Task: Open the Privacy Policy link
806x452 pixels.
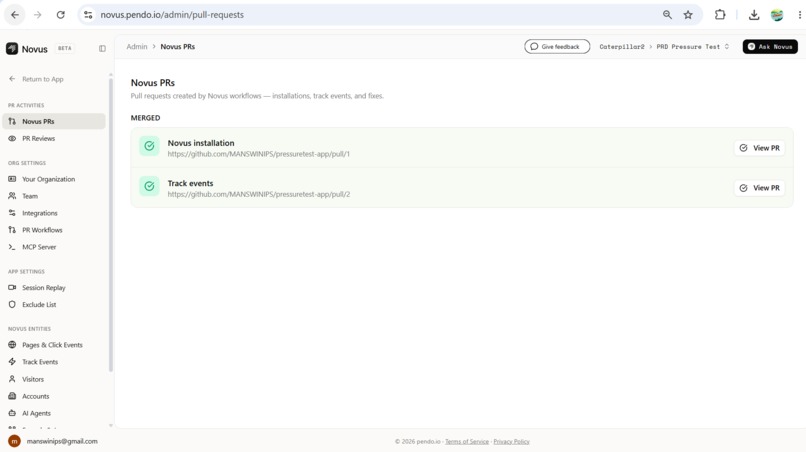Action: point(511,441)
